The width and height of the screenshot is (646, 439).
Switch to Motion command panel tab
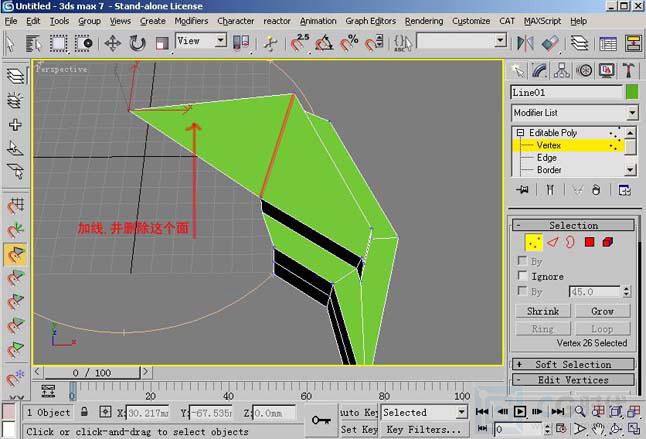[x=584, y=71]
